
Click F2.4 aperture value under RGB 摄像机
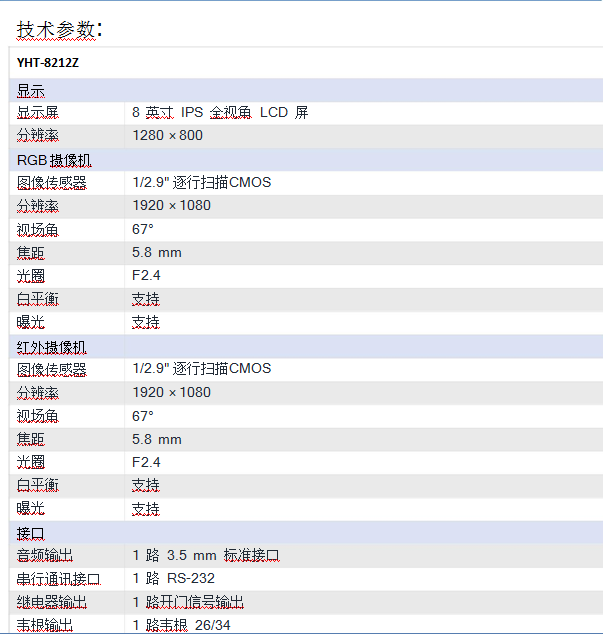(146, 275)
